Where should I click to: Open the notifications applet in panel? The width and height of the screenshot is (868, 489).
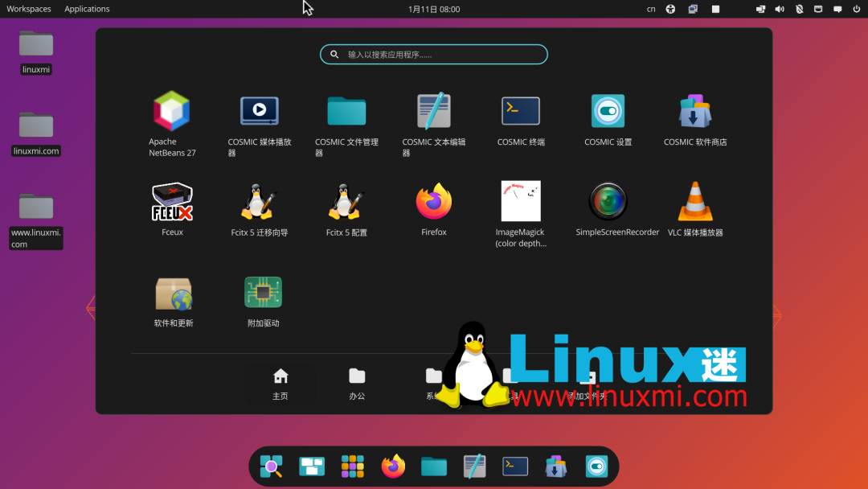pos(837,9)
